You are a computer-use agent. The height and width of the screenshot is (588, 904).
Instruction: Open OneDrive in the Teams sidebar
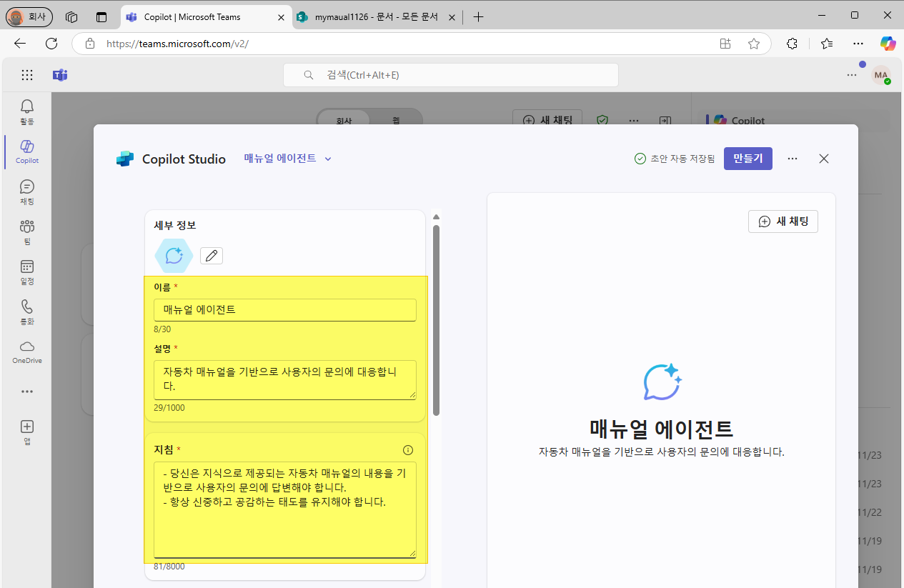(27, 352)
